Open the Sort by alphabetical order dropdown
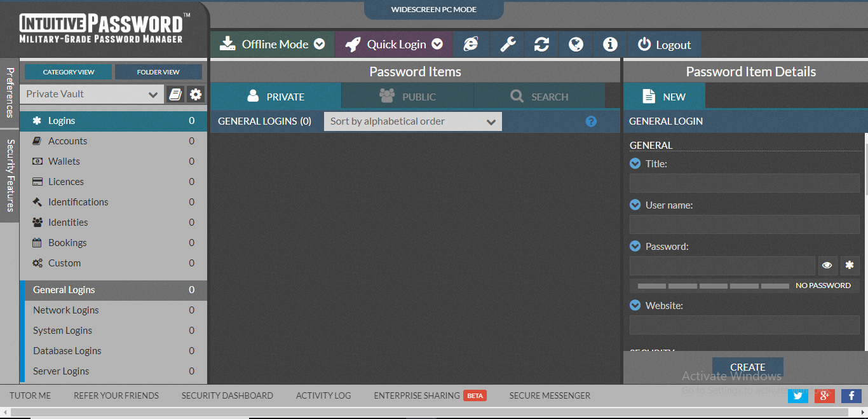 pos(412,121)
